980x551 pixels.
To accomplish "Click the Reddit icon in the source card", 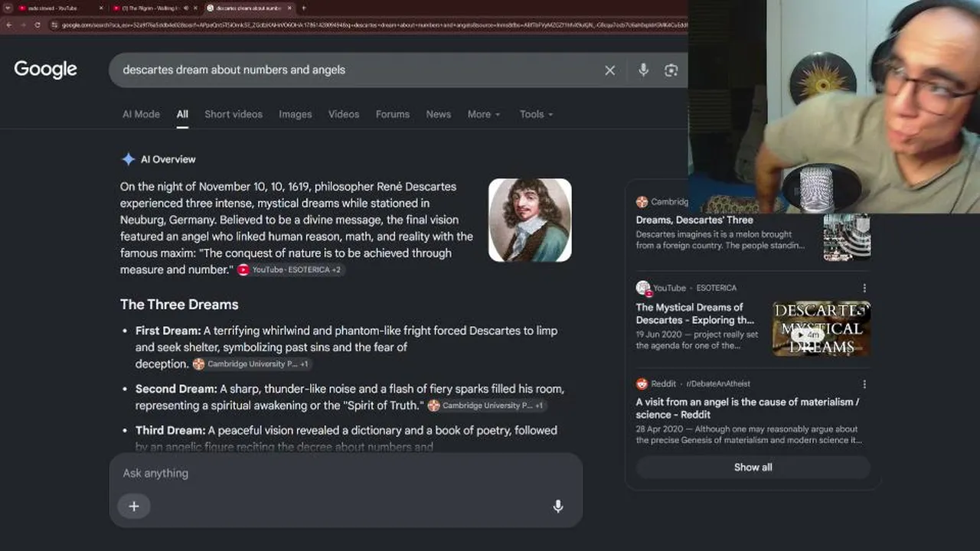I will coord(642,384).
